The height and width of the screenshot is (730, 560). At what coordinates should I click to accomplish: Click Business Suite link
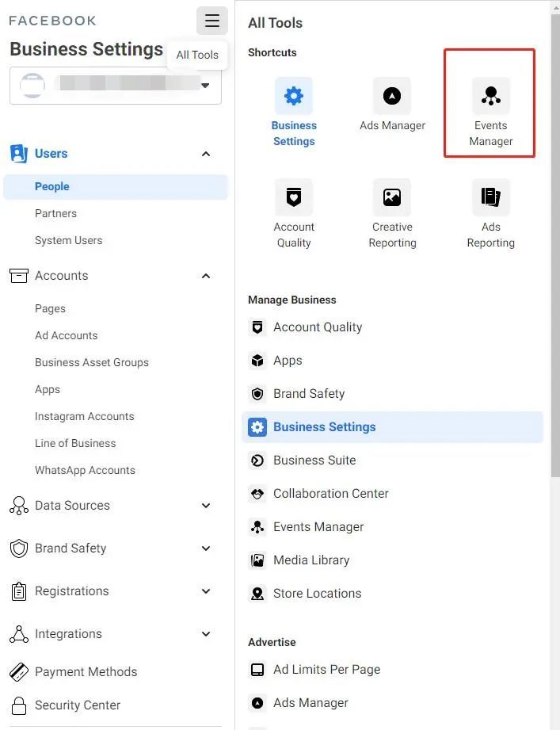pos(314,461)
